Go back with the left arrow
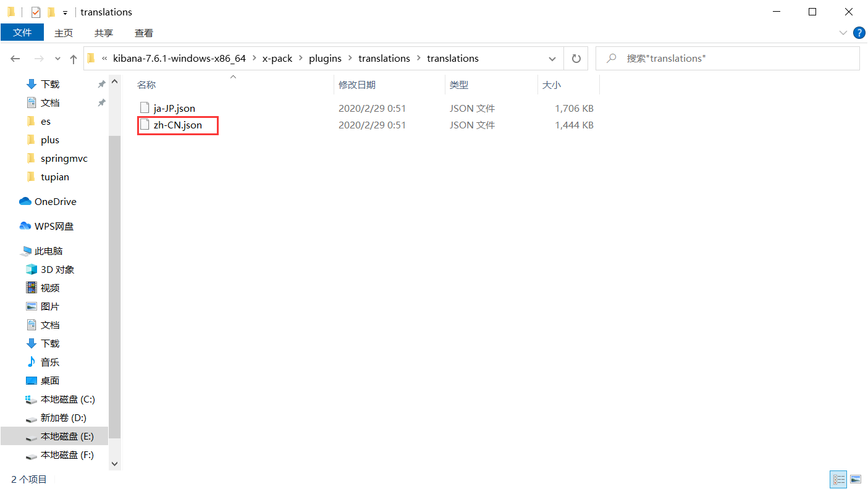Screen dimensions: 868x489 [x=15, y=59]
